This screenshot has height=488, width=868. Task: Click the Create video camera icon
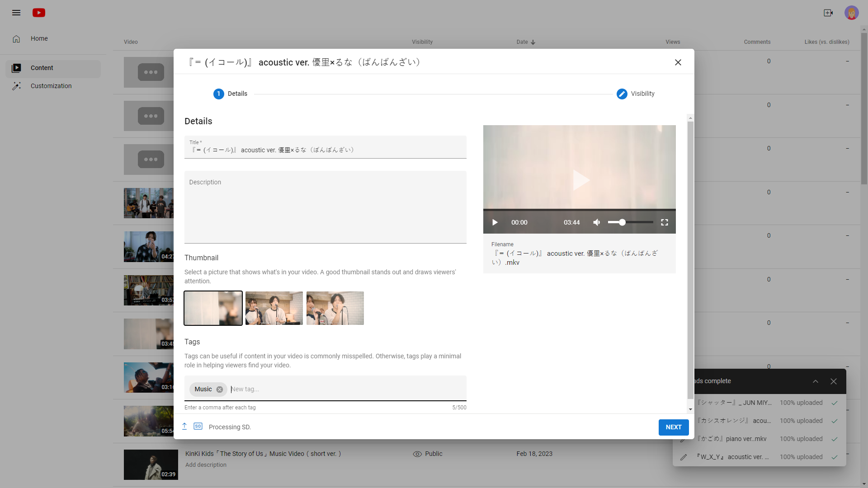tap(828, 13)
